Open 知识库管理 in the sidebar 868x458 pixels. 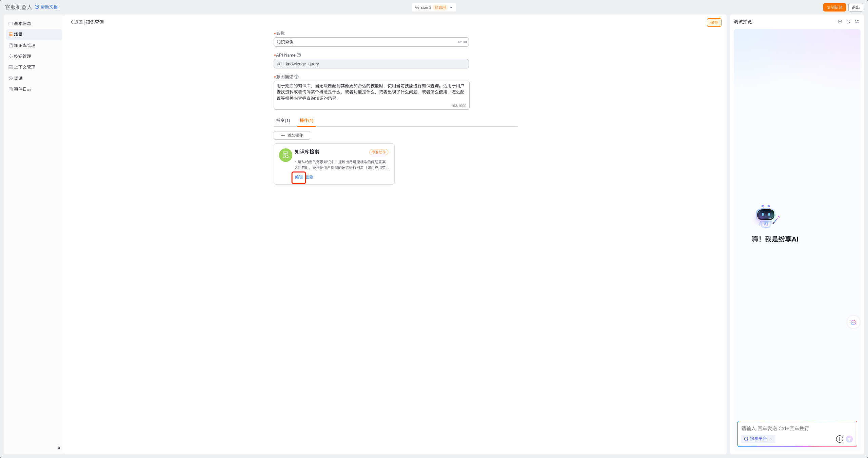pyautogui.click(x=24, y=45)
